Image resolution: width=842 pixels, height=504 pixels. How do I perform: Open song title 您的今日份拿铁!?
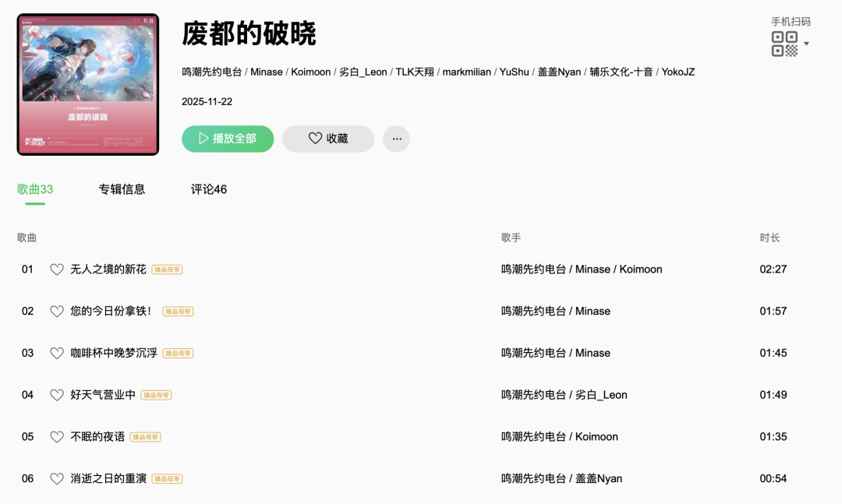pyautogui.click(x=111, y=312)
